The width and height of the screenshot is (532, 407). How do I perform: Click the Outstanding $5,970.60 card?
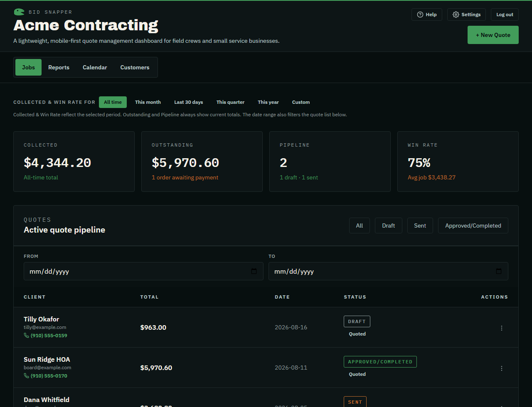click(x=202, y=162)
